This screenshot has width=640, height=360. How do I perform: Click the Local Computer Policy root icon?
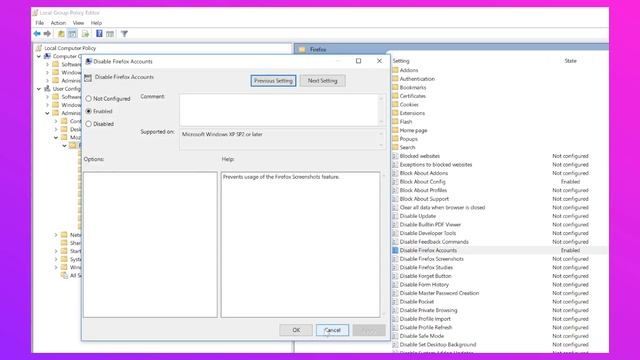tap(38, 48)
